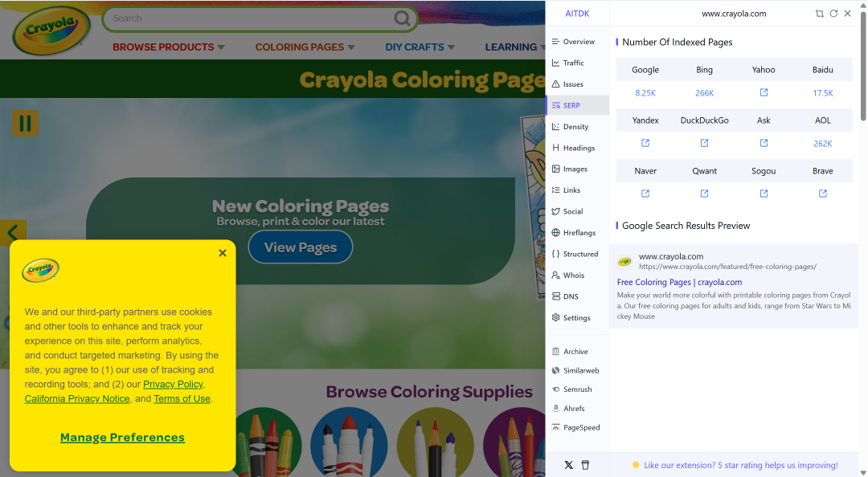868x477 pixels.
Task: Open Brave indexed pages external link
Action: (823, 193)
